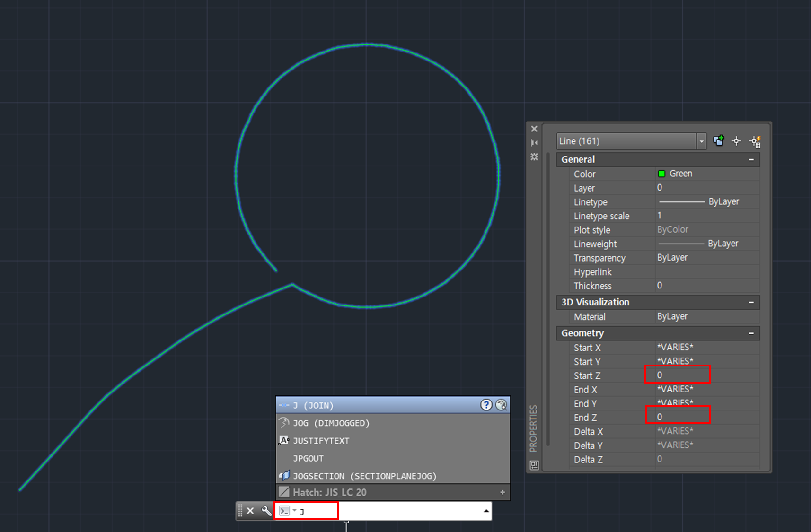Click the Plot style ByColor value
The height and width of the screenshot is (532, 811).
(x=707, y=229)
